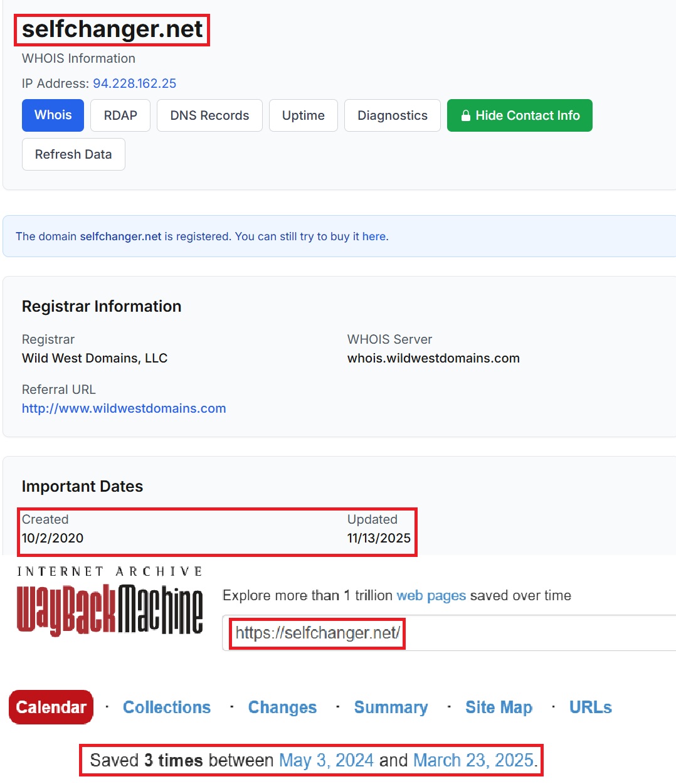Browse the Collections section
This screenshot has width=676, height=784.
(167, 707)
